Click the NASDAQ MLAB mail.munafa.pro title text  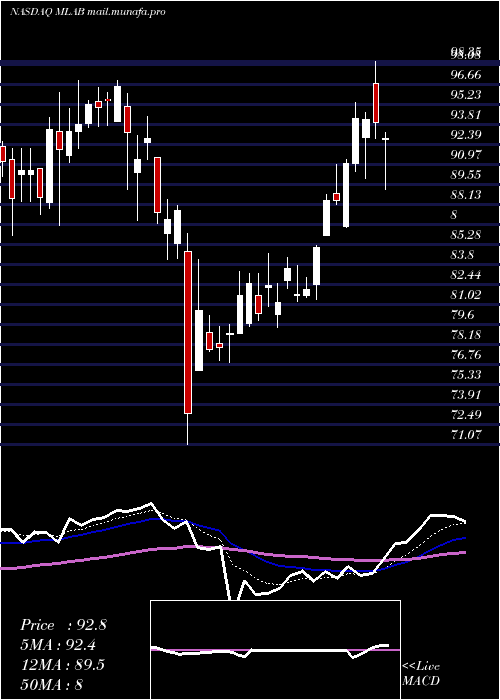pyautogui.click(x=88, y=12)
